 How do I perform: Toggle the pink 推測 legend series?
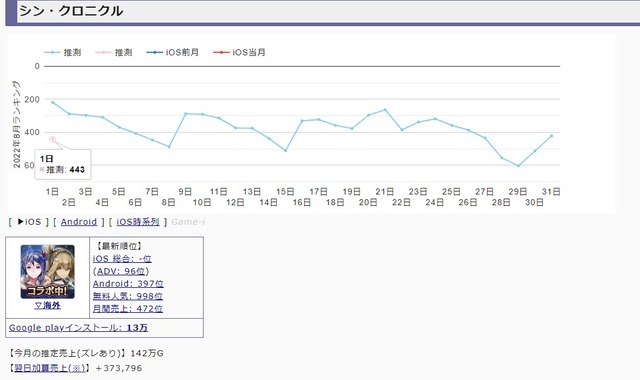(x=114, y=53)
